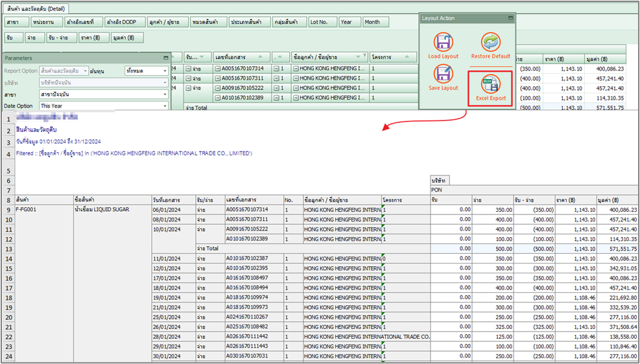Collapse document row A0101670102389
The height and width of the screenshot is (364, 640).
click(218, 98)
